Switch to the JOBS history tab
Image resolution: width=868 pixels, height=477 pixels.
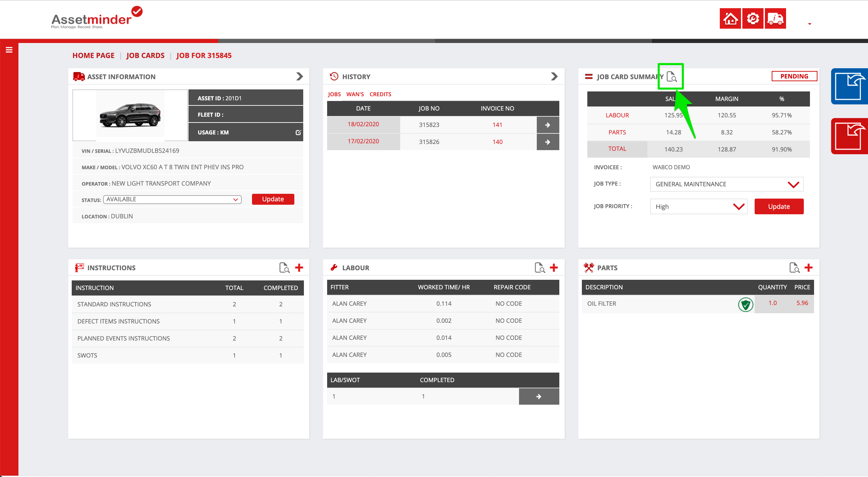click(334, 94)
